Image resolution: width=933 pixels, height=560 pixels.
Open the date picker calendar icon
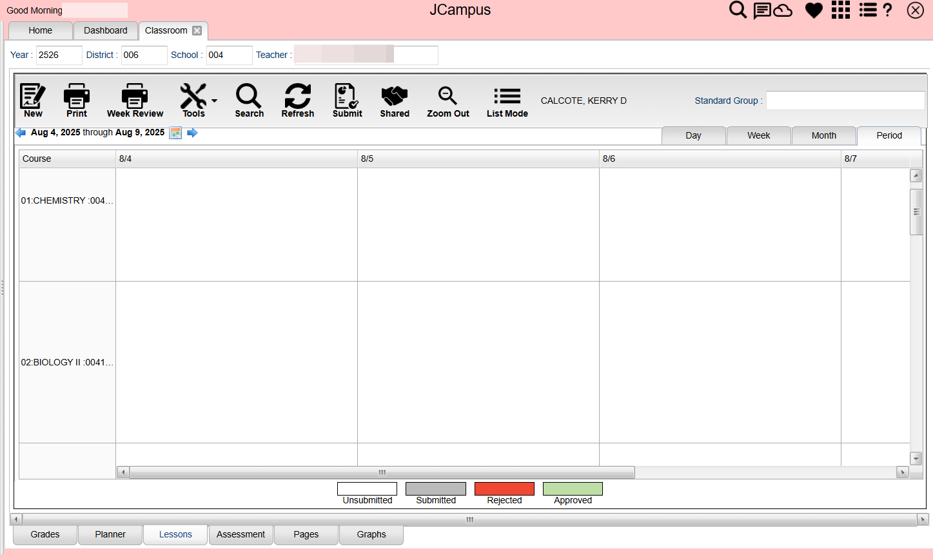tap(175, 133)
